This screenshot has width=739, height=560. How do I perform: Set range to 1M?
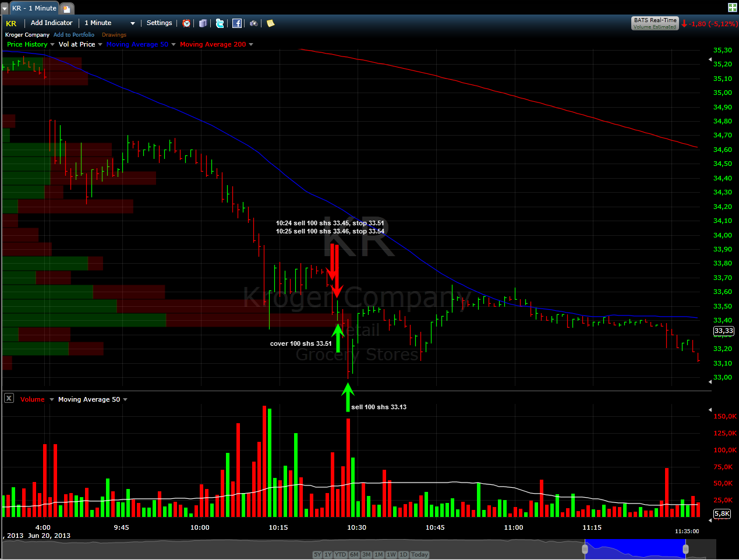379,555
